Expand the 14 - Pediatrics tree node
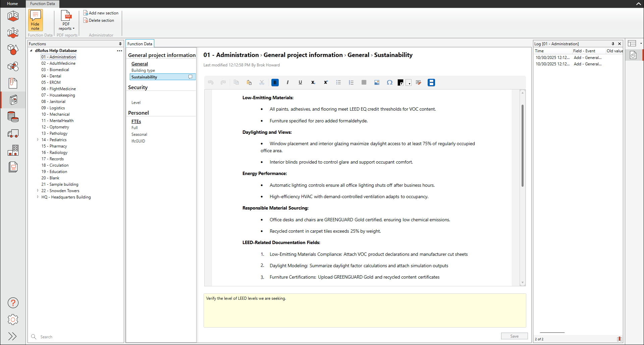The image size is (644, 345). coord(38,140)
